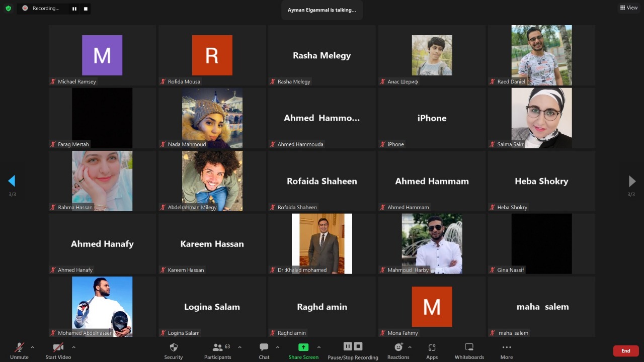Open the Security shield options
Viewport: 644px width, 362px height.
(174, 350)
